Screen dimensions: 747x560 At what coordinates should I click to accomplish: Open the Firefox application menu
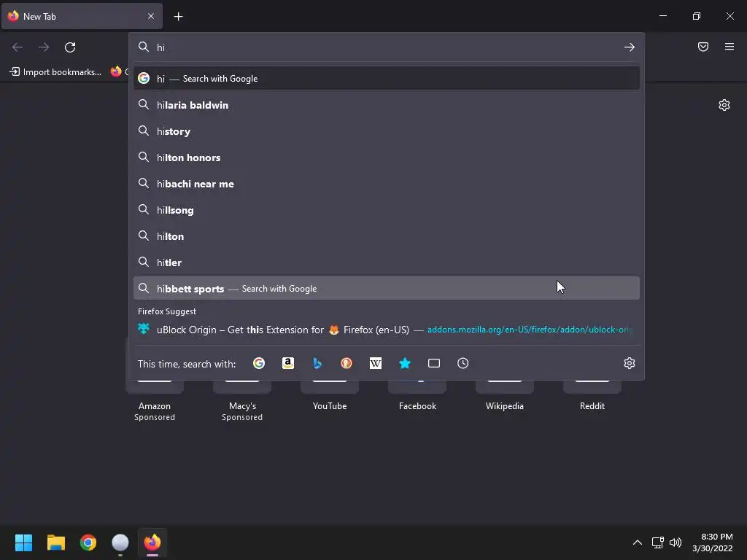729,47
